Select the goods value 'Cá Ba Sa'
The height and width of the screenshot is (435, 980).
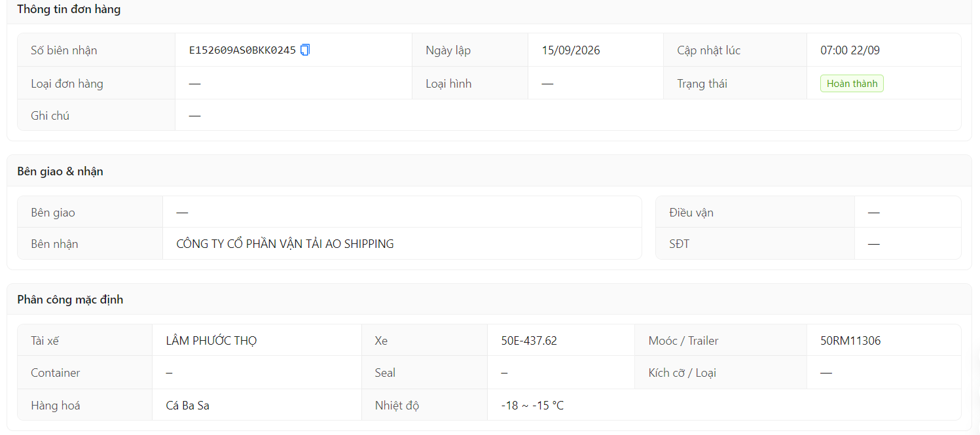click(188, 406)
